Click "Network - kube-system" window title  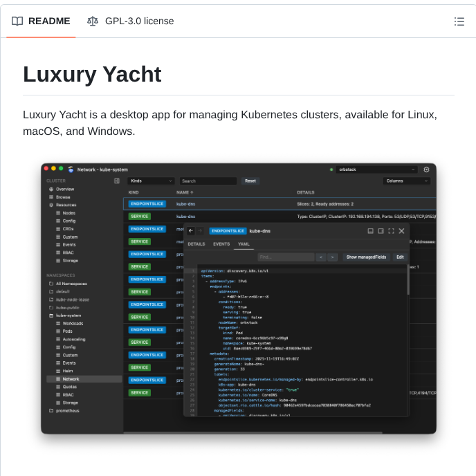(x=102, y=170)
